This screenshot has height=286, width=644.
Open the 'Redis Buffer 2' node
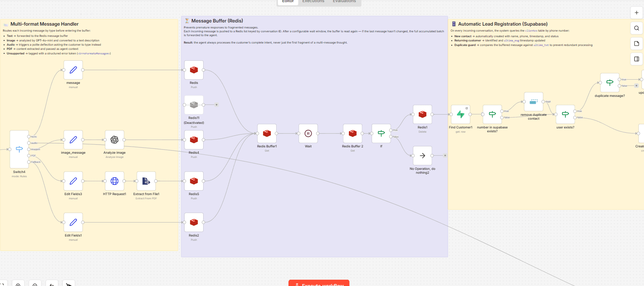tap(352, 133)
